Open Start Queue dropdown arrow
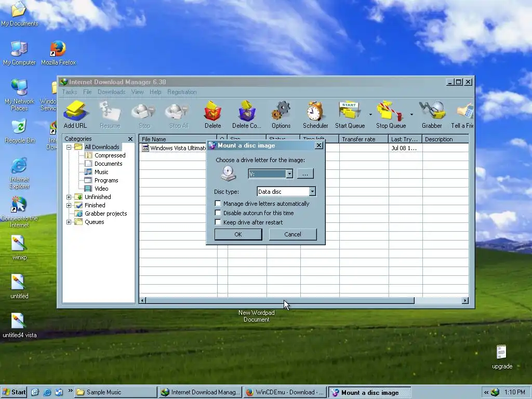The width and height of the screenshot is (532, 399). point(370,114)
